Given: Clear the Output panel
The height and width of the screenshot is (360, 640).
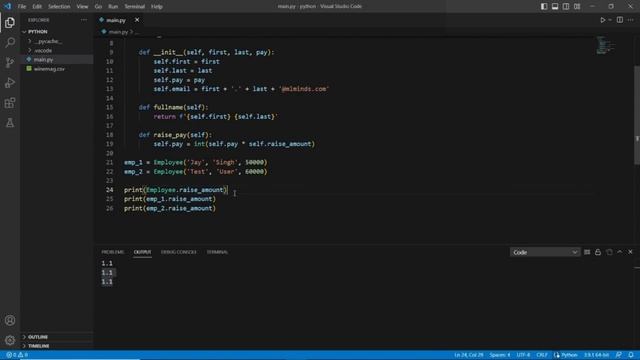Looking at the screenshot, I should coord(587,252).
